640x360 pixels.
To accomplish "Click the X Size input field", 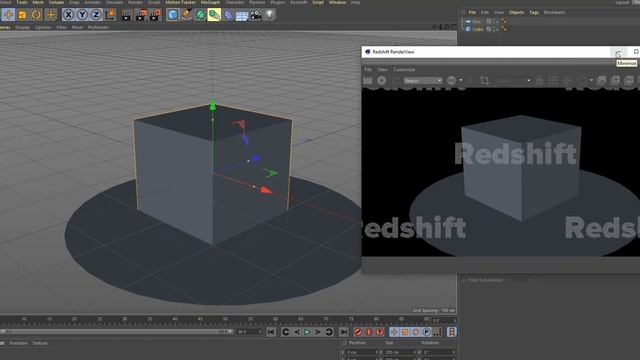I will click(400, 352).
